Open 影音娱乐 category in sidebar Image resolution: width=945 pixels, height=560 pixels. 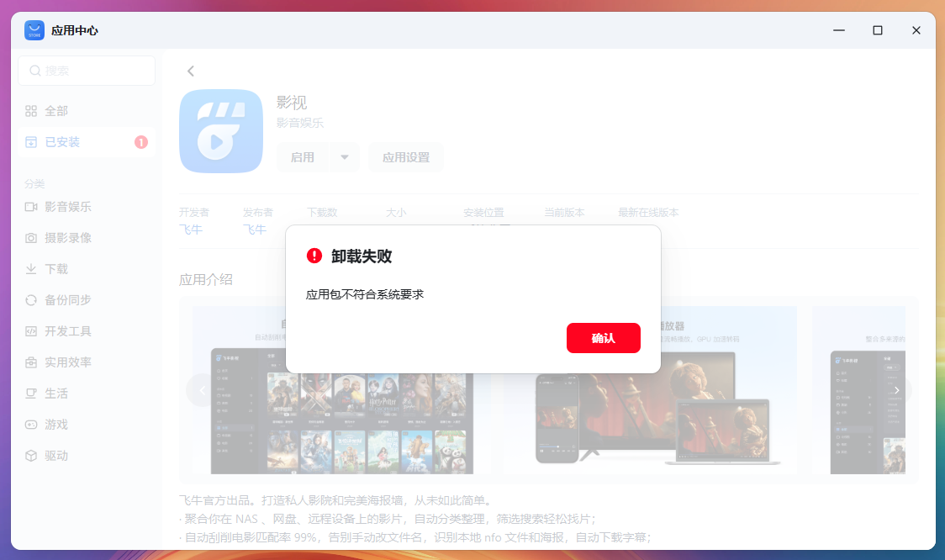pos(87,207)
